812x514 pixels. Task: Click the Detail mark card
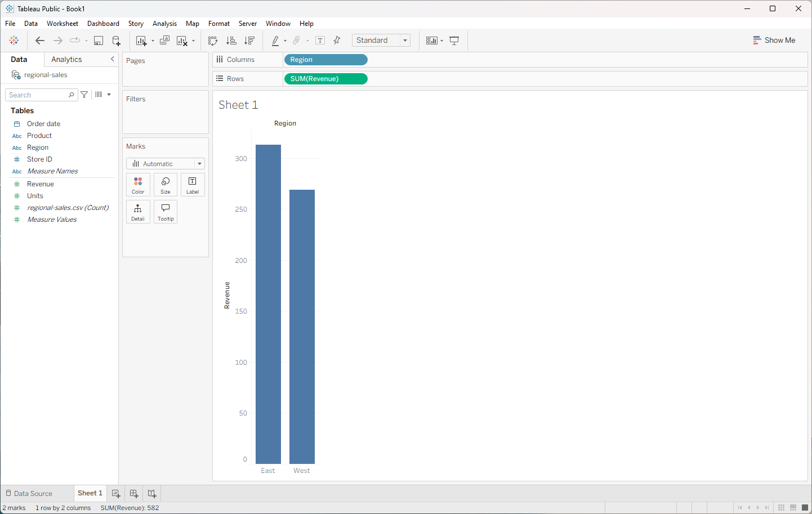(138, 212)
